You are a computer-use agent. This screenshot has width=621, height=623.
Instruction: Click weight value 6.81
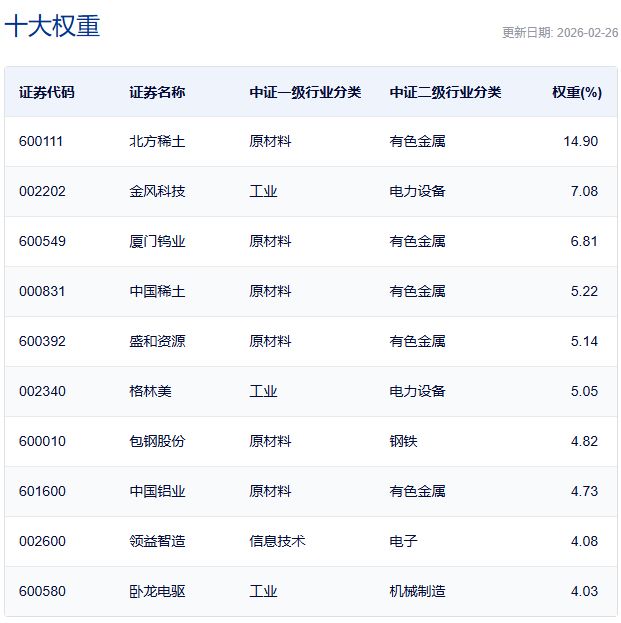(x=584, y=241)
